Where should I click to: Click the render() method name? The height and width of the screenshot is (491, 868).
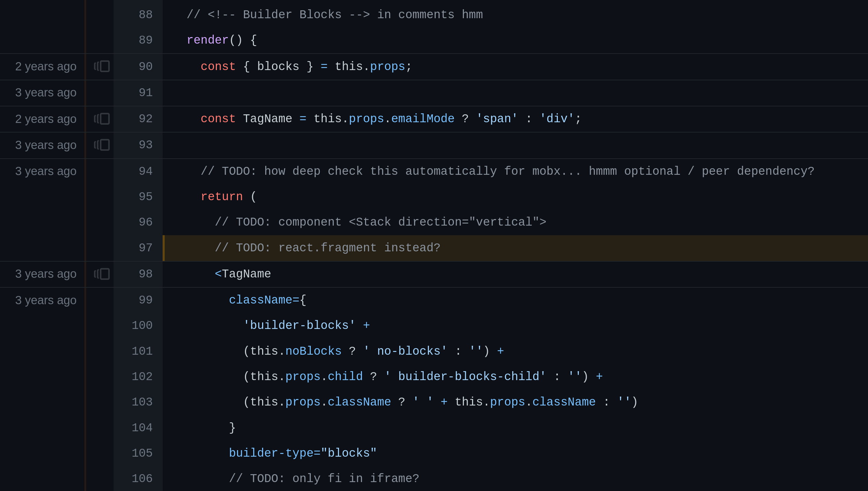tap(207, 40)
